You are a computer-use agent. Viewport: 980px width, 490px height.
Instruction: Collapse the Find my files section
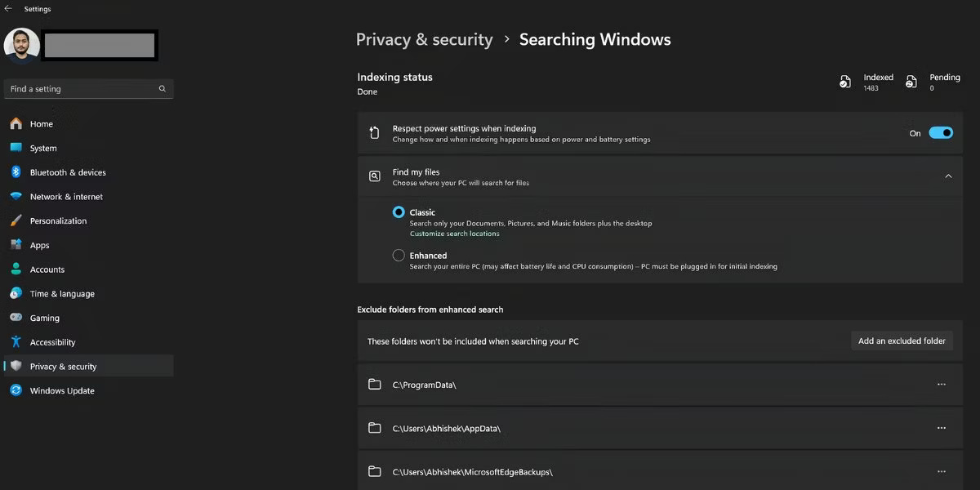948,176
